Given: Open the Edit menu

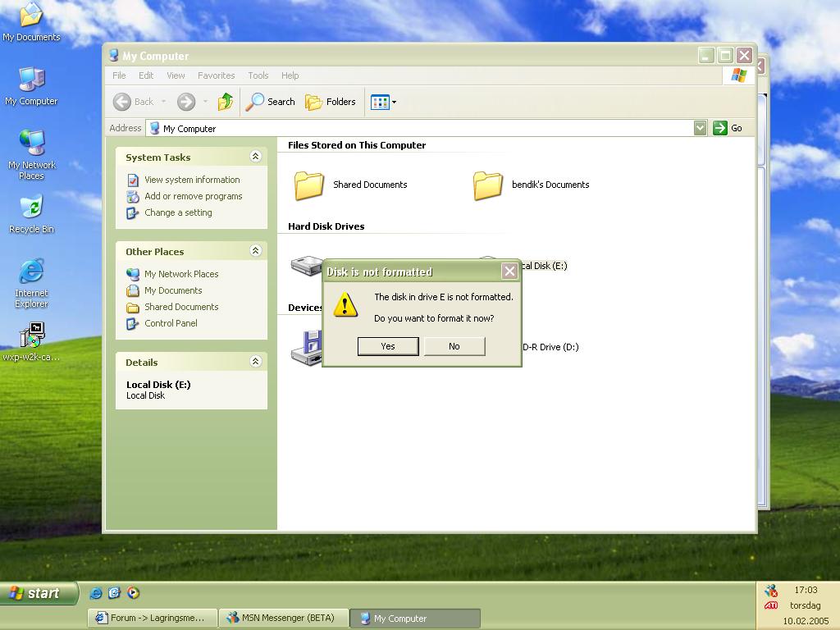Looking at the screenshot, I should pos(146,75).
